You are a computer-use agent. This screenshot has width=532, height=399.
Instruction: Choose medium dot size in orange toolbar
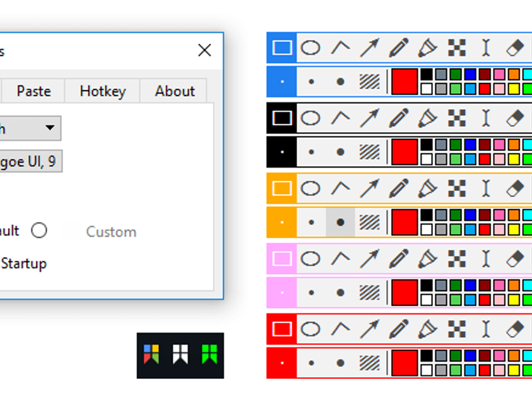(x=311, y=222)
